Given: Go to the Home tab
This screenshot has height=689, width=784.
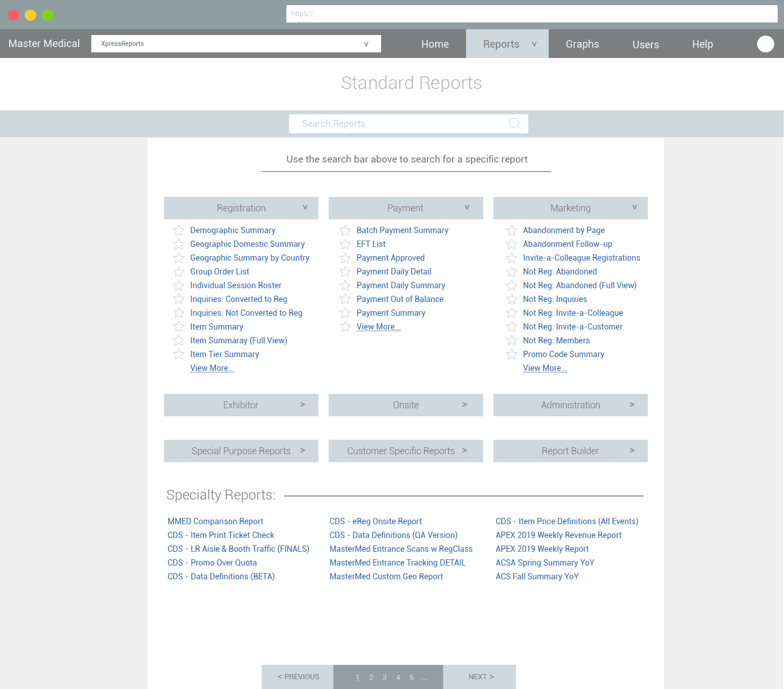Looking at the screenshot, I should click(435, 44).
